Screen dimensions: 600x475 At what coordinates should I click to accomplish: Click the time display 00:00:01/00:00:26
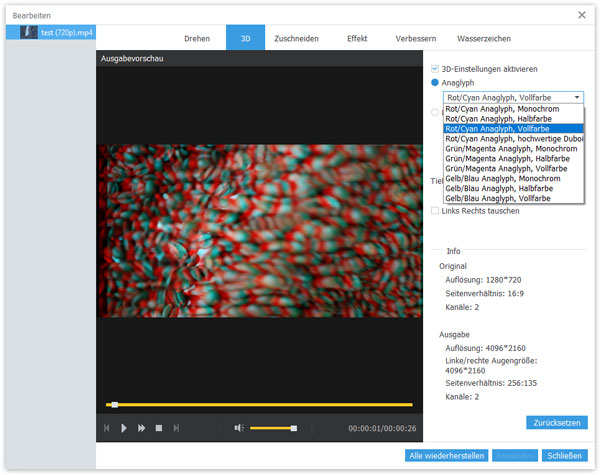click(382, 428)
